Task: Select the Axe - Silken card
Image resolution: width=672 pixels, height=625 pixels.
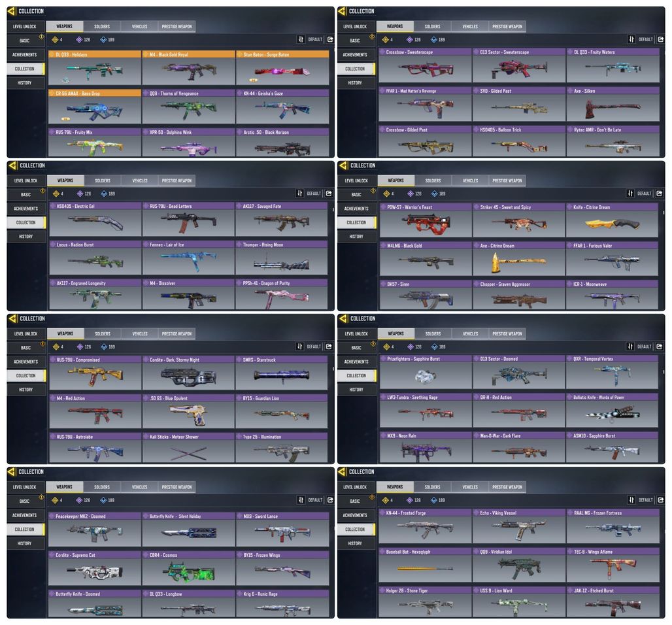Action: pos(613,104)
